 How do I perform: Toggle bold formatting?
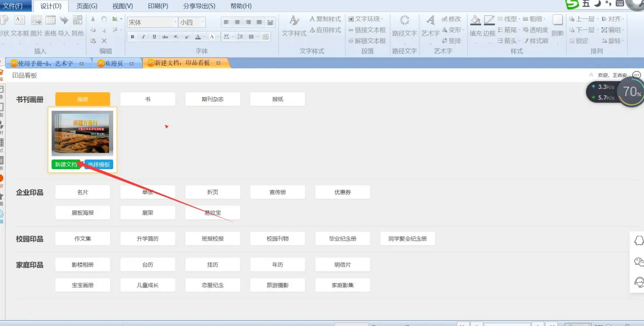click(x=132, y=37)
